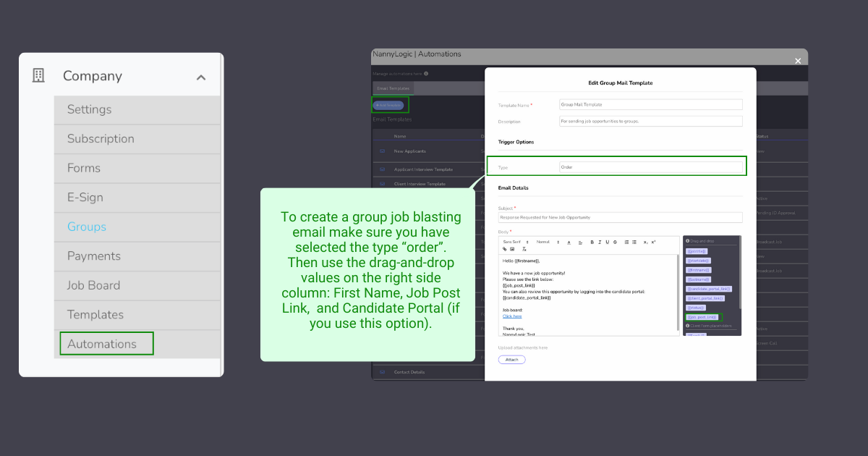Collapse the Company menu chevron
The image size is (868, 456).
tap(201, 77)
